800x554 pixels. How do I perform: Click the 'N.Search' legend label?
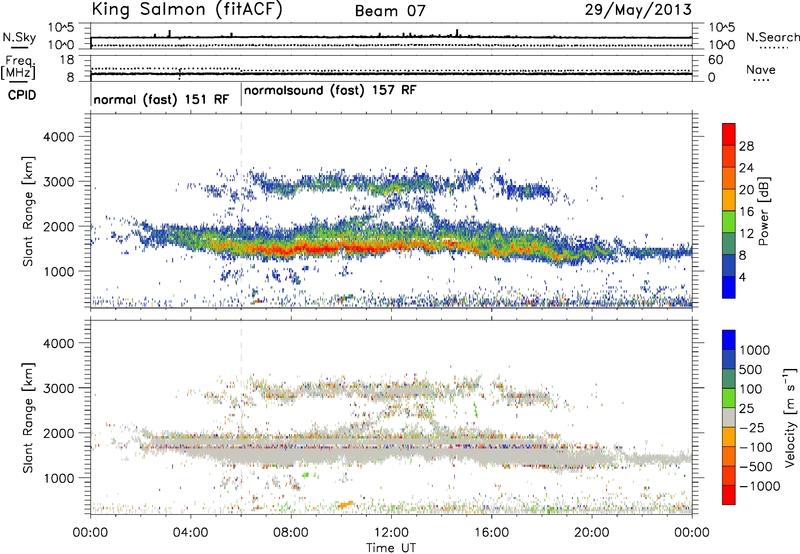[772, 37]
